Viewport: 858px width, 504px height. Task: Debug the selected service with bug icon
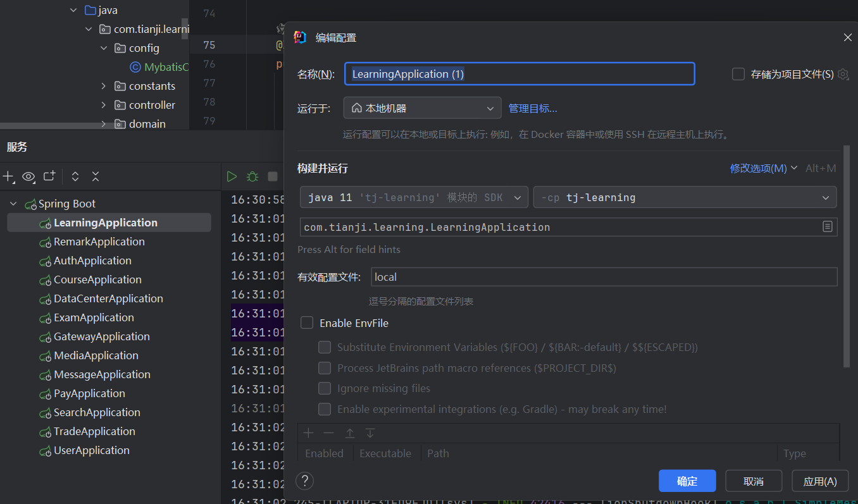point(252,176)
